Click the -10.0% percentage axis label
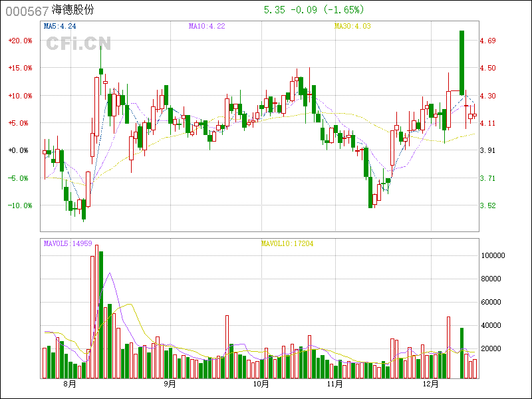The image size is (532, 399). click(21, 205)
